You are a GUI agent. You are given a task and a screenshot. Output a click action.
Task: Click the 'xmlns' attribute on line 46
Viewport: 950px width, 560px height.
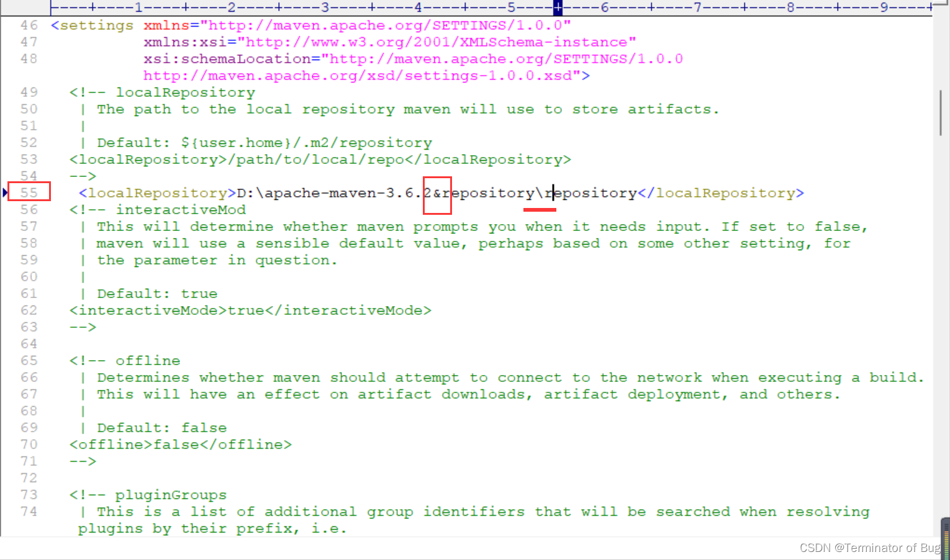coord(166,25)
